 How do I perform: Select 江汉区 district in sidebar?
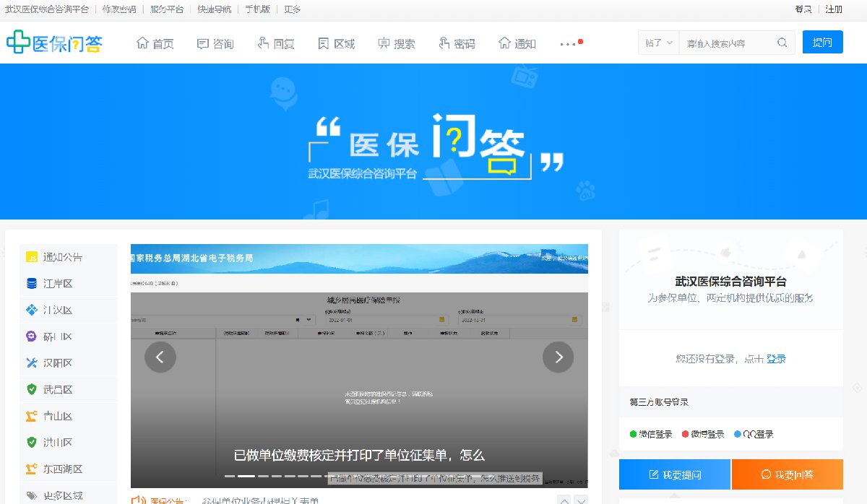click(58, 310)
